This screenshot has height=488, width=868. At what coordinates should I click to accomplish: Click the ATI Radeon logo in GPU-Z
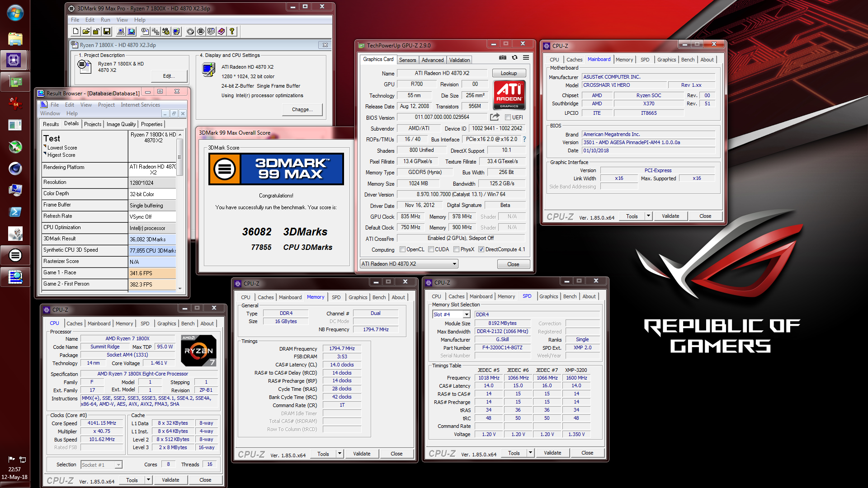pyautogui.click(x=509, y=95)
